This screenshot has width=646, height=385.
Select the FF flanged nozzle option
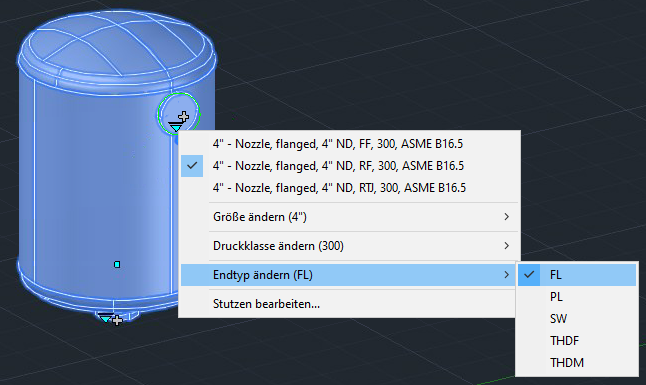[x=350, y=144]
